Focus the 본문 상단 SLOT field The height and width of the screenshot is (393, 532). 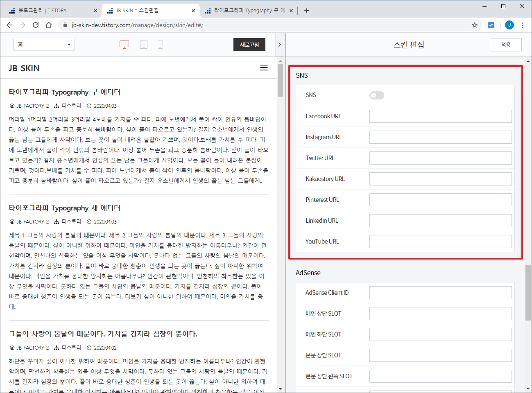click(x=441, y=355)
